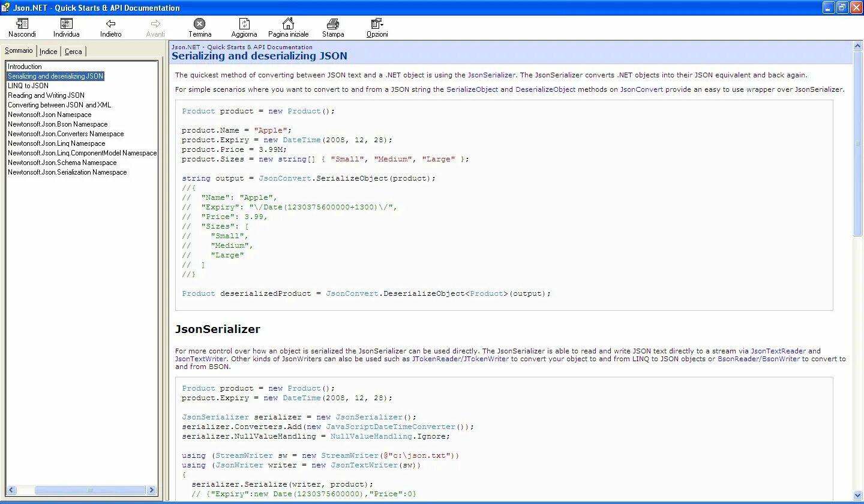Open Newtonsoft.Json.Linq Namespace entry
The height and width of the screenshot is (504, 864).
[56, 143]
